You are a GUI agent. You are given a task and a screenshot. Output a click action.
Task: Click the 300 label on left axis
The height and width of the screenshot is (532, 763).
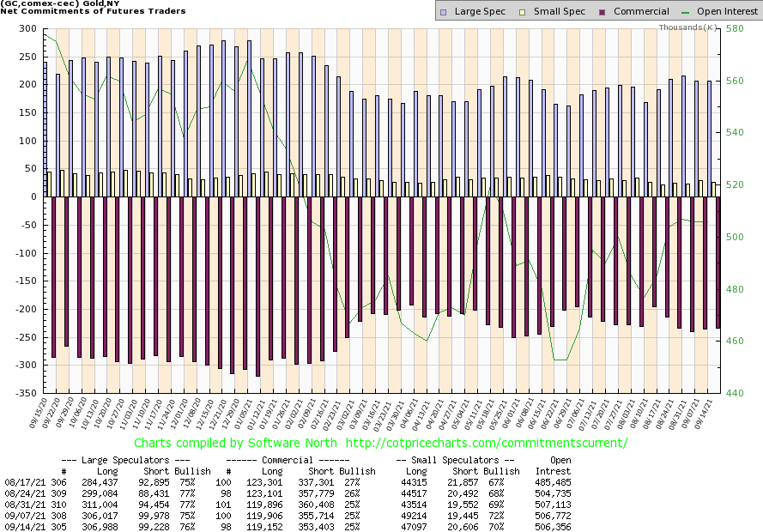tap(27, 29)
